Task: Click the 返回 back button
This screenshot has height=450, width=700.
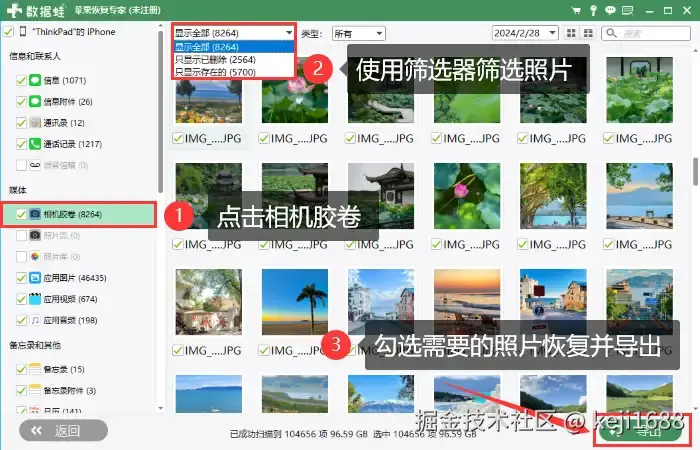Action: coord(63,430)
